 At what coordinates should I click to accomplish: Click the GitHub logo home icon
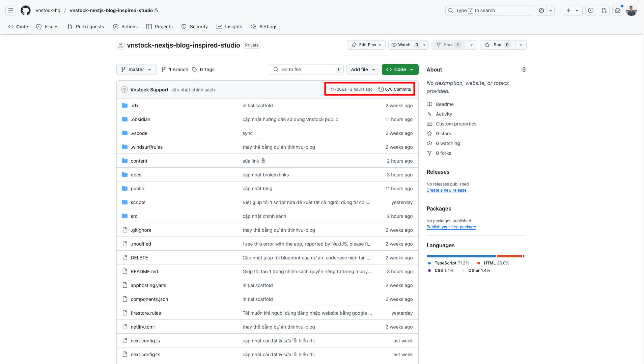coord(26,10)
